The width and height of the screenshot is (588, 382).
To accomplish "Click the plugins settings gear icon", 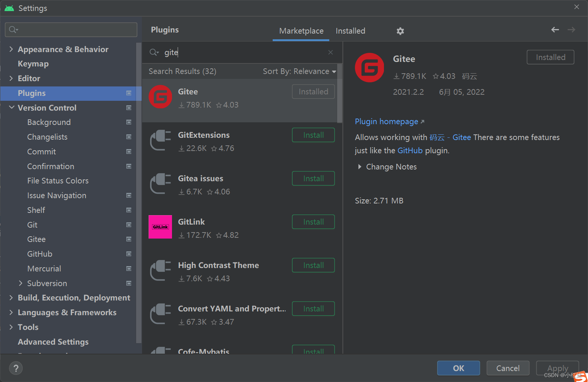I will [400, 31].
